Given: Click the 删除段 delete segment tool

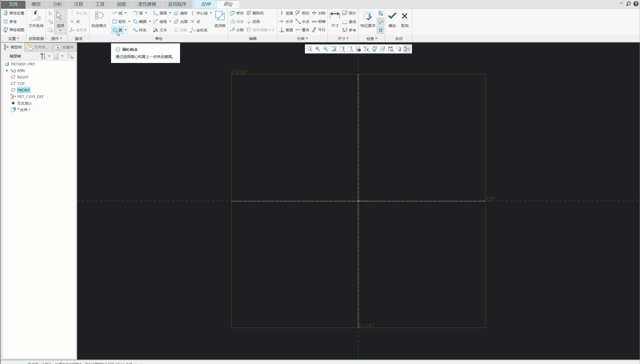Looking at the screenshot, I should point(255,13).
